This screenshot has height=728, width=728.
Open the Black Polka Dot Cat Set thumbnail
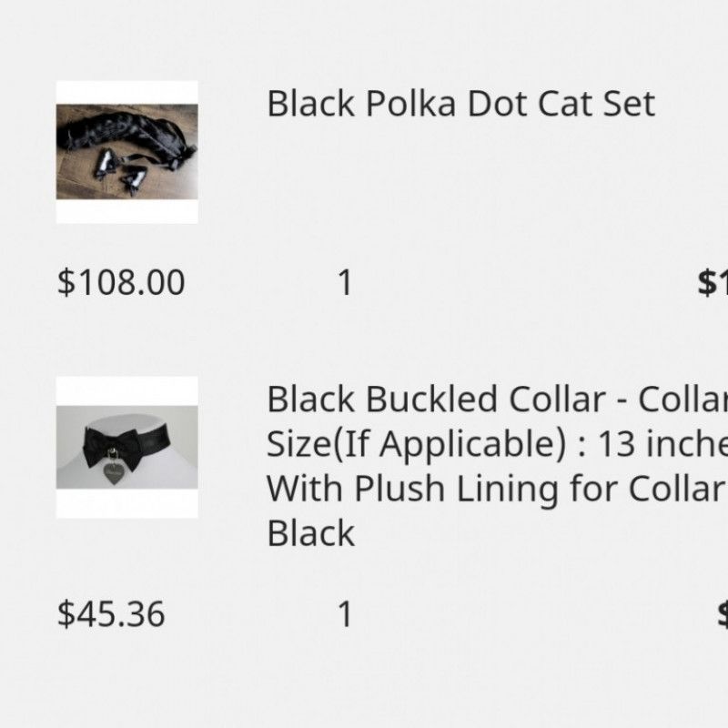pos(127,152)
